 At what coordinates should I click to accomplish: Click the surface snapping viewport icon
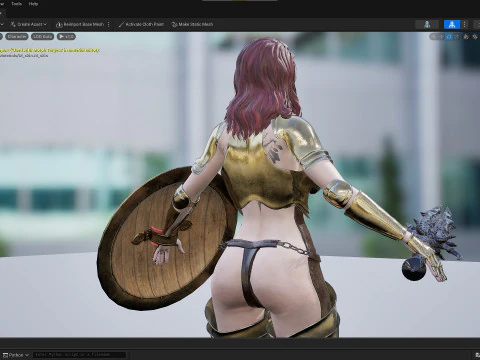[466, 37]
